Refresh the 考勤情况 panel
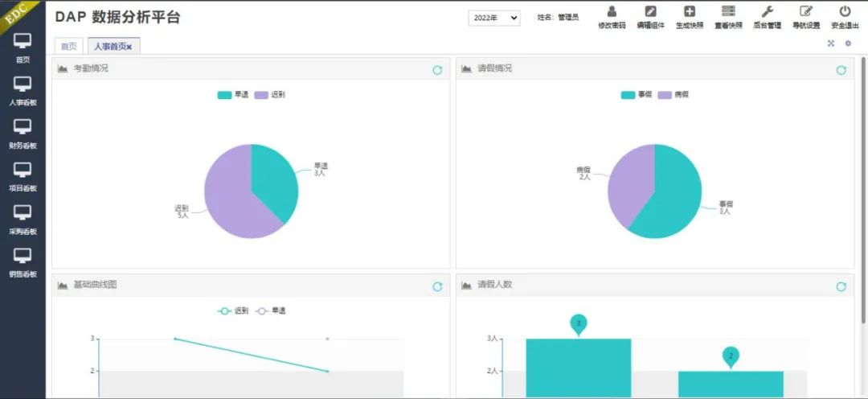868x399 pixels. 437,70
